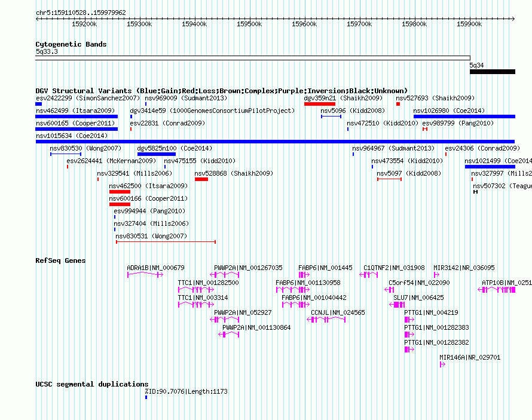Click the esv2422299 (SimonSanchez2007) label

tap(88, 98)
